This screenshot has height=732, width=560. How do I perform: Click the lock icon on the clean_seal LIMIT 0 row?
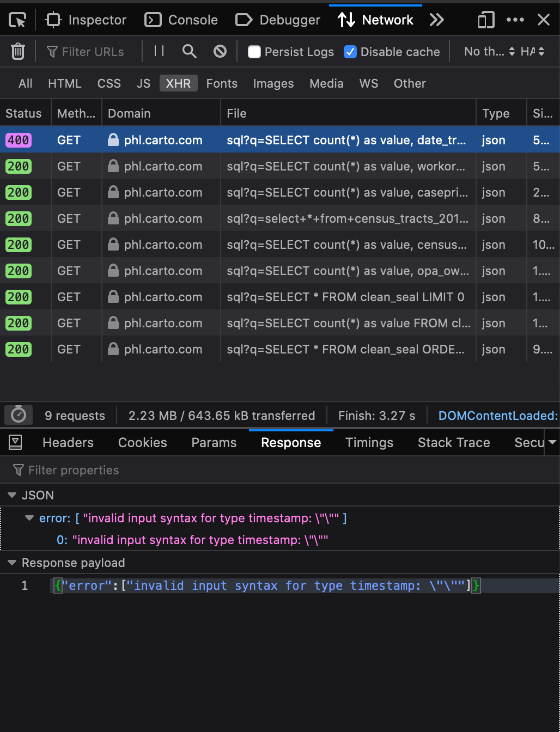click(113, 297)
